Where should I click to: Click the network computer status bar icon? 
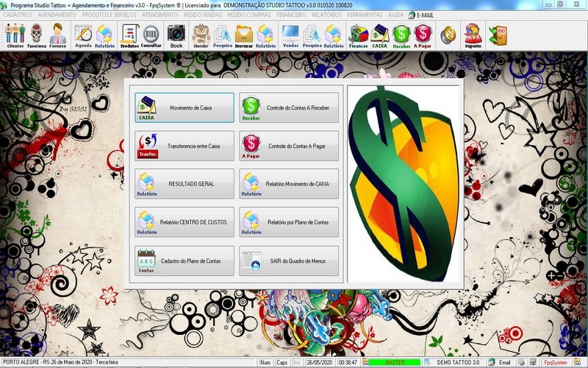(532, 362)
